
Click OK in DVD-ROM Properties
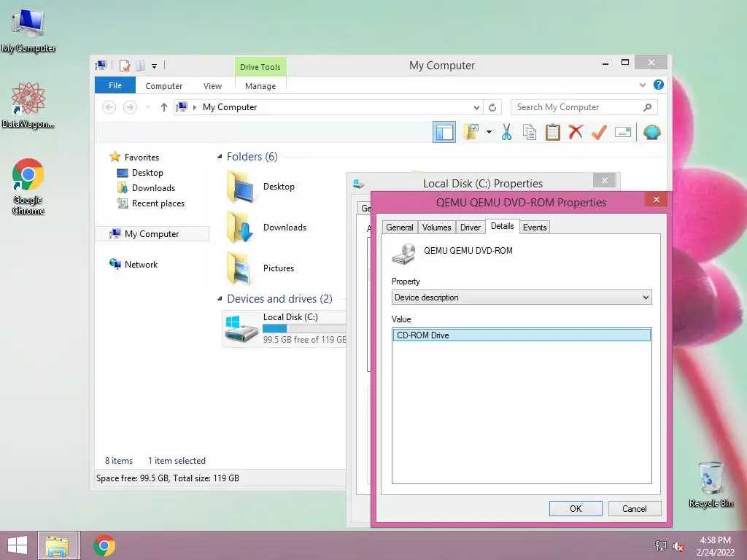[576, 508]
